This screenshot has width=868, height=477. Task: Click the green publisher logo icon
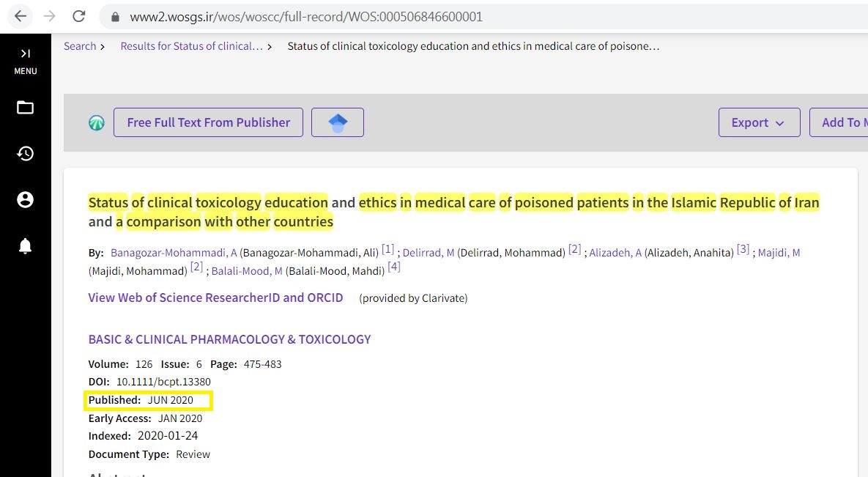[97, 122]
